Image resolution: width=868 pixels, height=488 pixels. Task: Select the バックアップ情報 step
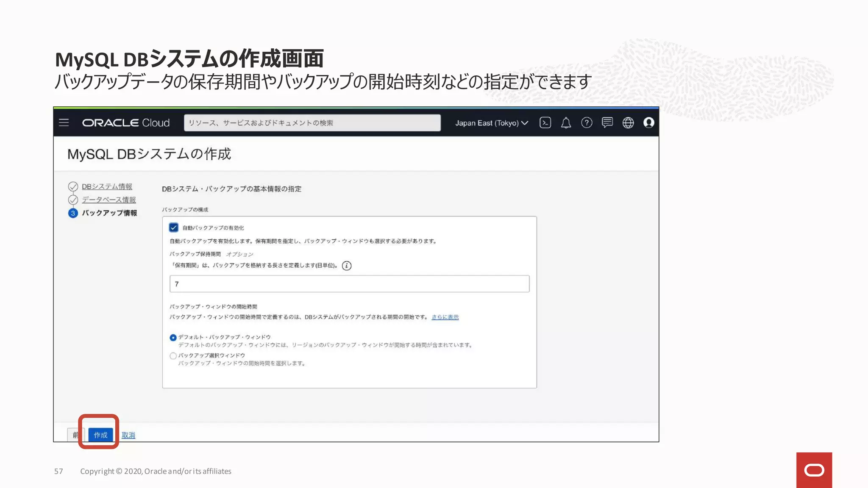click(109, 213)
